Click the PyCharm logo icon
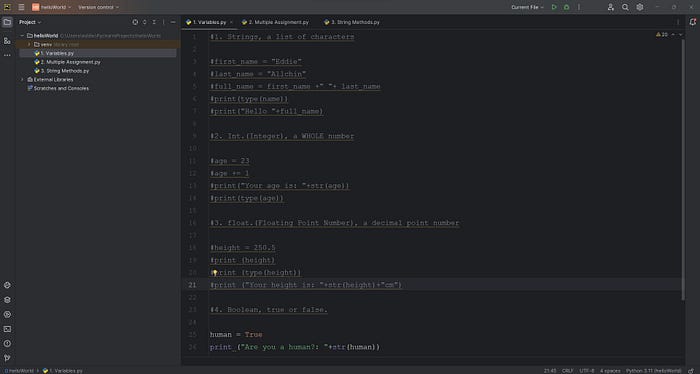The image size is (700, 374). (x=7, y=7)
